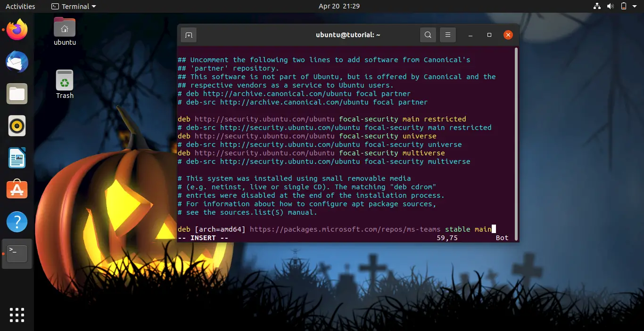Open Rhythmbox music player in the dock

pos(17,126)
